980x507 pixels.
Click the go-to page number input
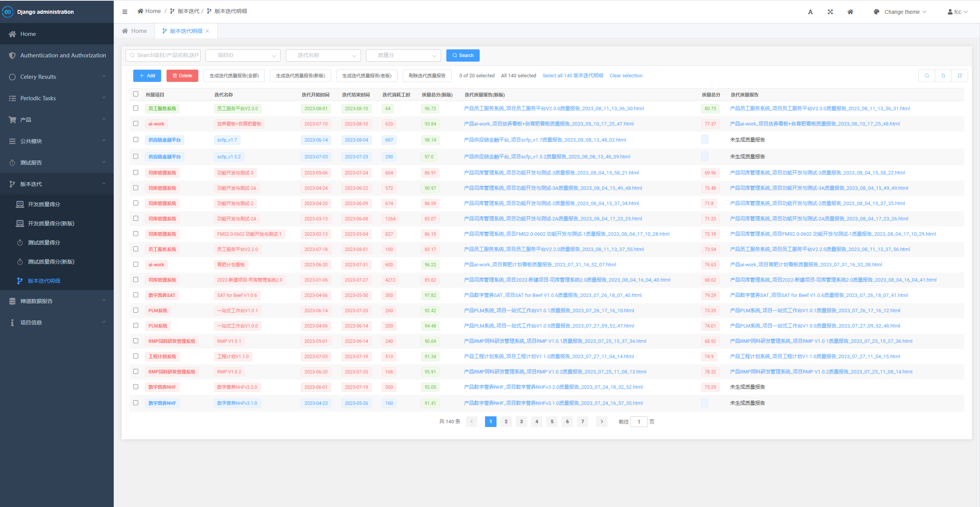point(639,422)
